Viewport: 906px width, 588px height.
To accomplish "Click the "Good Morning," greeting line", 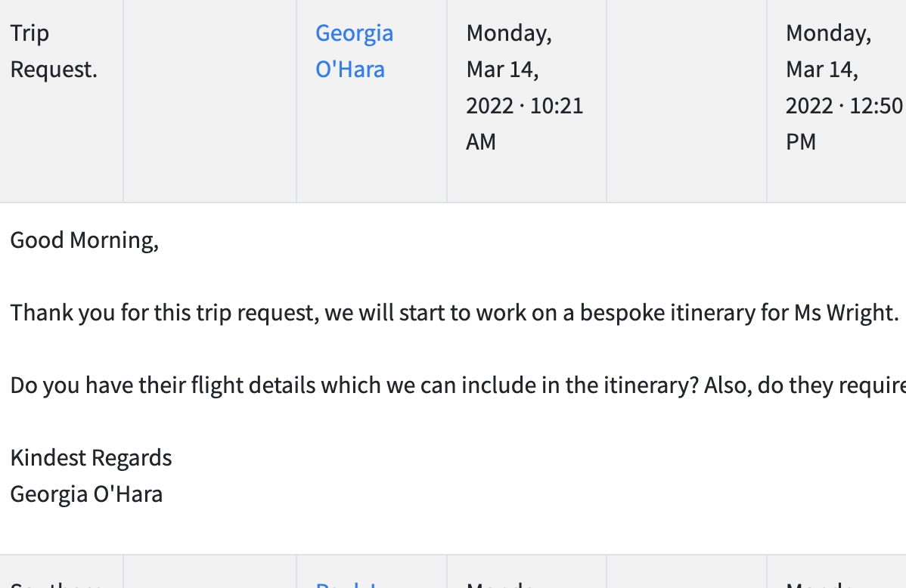I will (85, 240).
